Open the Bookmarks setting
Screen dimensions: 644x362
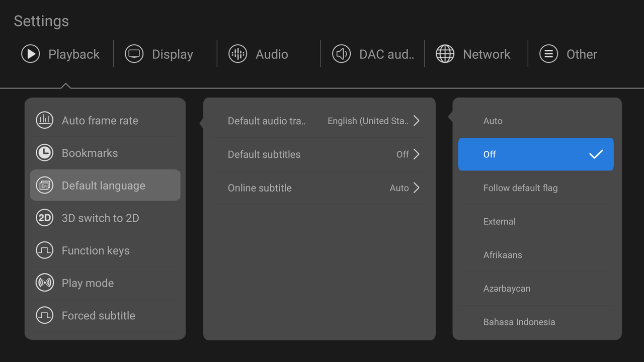pyautogui.click(x=105, y=153)
